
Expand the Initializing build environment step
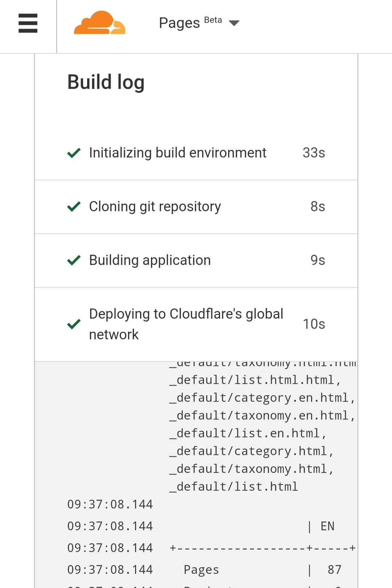(177, 153)
